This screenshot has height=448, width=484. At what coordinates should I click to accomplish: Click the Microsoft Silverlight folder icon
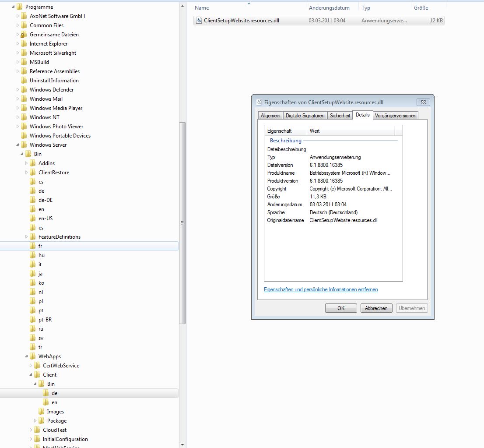pos(24,53)
